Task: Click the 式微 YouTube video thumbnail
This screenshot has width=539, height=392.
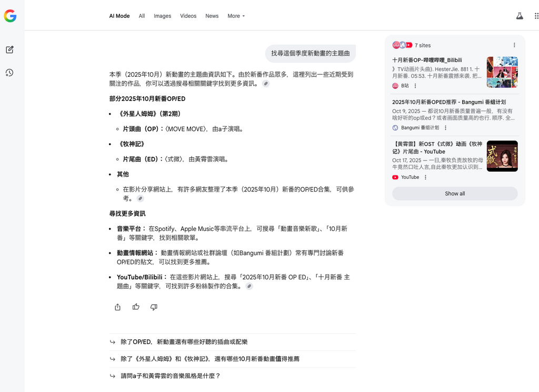Action: pos(502,156)
